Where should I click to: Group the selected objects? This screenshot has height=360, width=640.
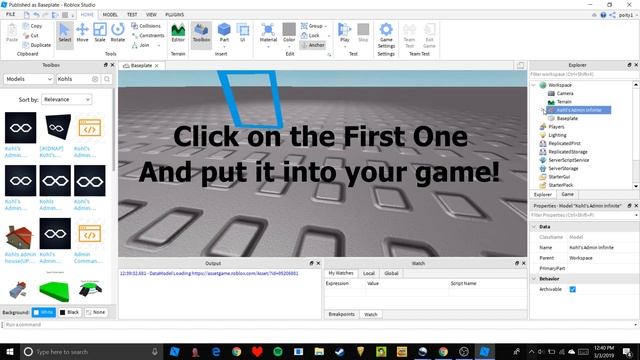(x=312, y=26)
